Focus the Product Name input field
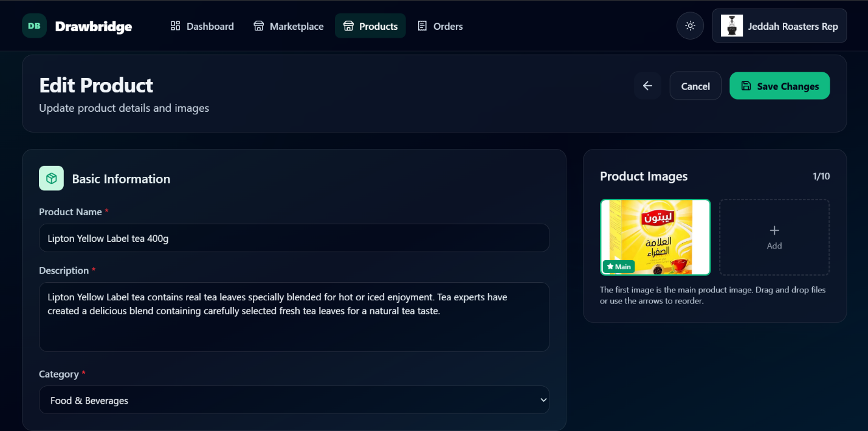The height and width of the screenshot is (431, 868). pyautogui.click(x=294, y=238)
